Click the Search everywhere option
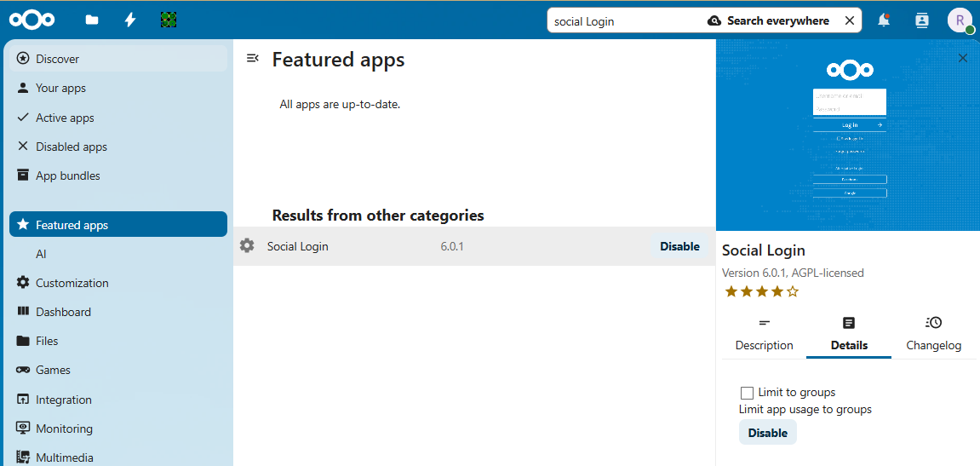The image size is (980, 466). pos(768,20)
